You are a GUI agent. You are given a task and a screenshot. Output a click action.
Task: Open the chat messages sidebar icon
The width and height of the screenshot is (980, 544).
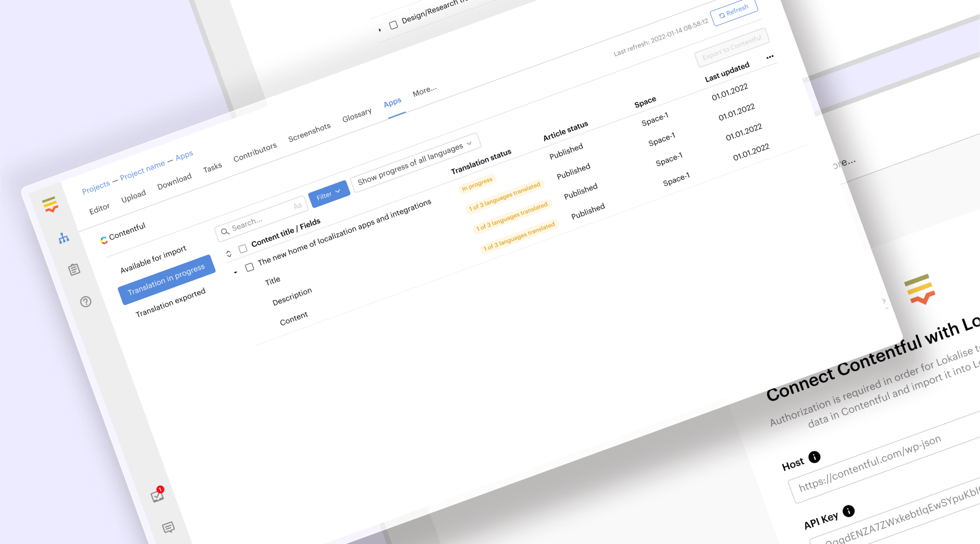point(168,527)
